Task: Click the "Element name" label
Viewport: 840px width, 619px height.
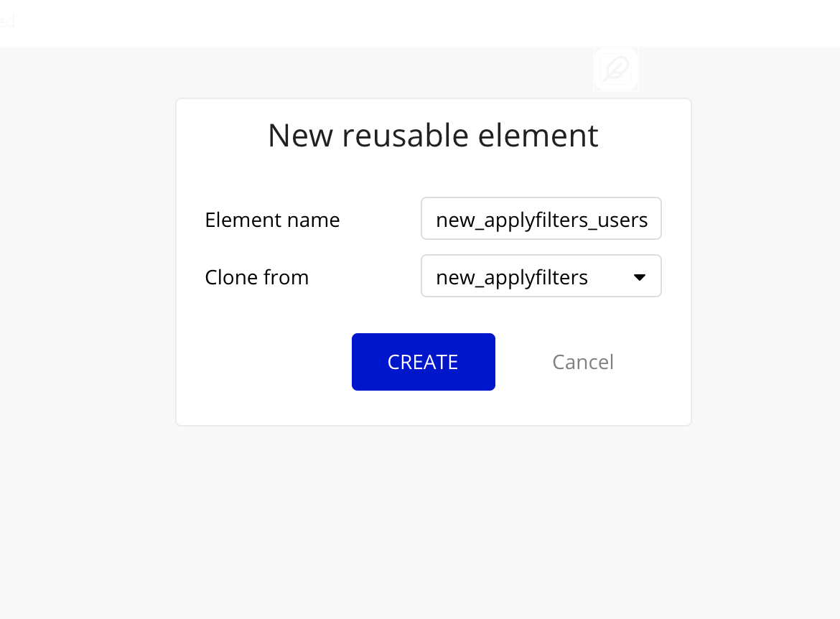Action: point(272,220)
